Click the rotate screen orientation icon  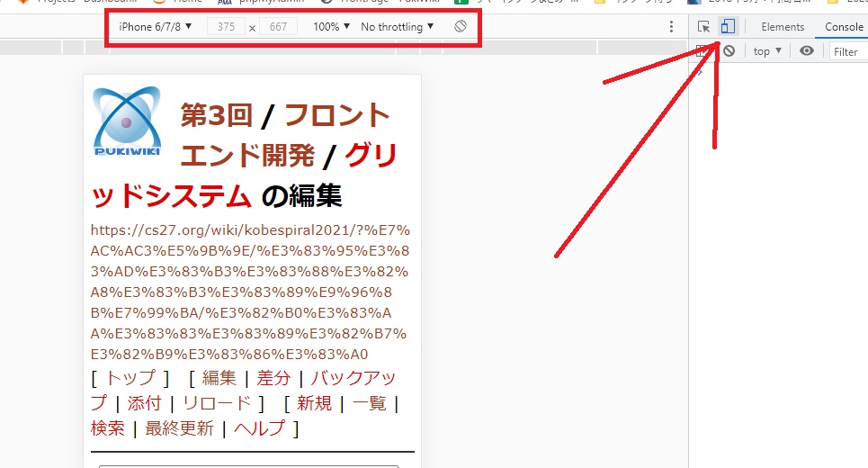coord(461,27)
